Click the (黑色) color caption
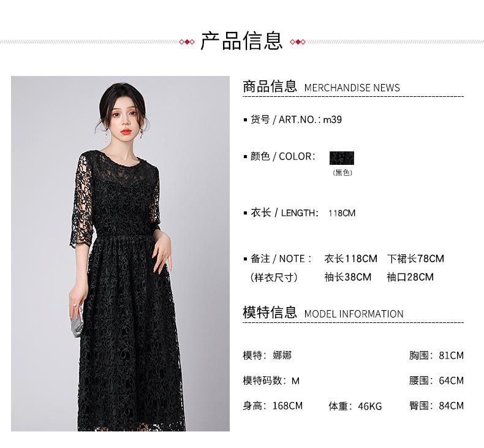 [x=342, y=173]
